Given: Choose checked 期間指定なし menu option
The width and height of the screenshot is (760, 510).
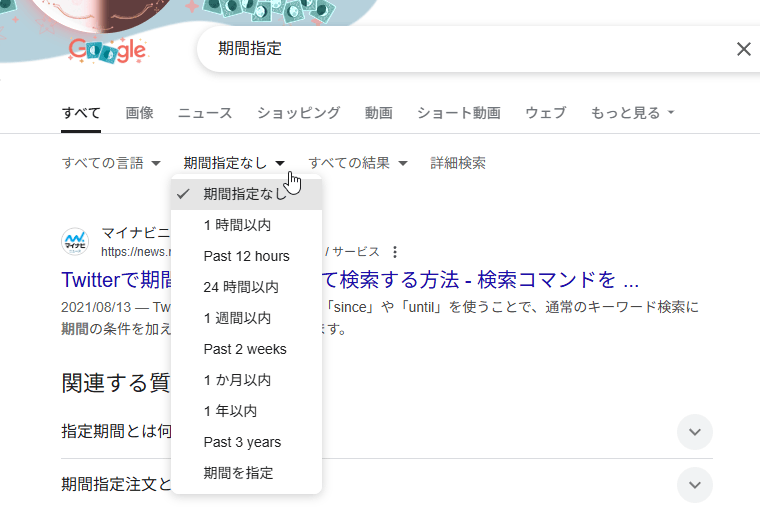Looking at the screenshot, I should coord(247,194).
